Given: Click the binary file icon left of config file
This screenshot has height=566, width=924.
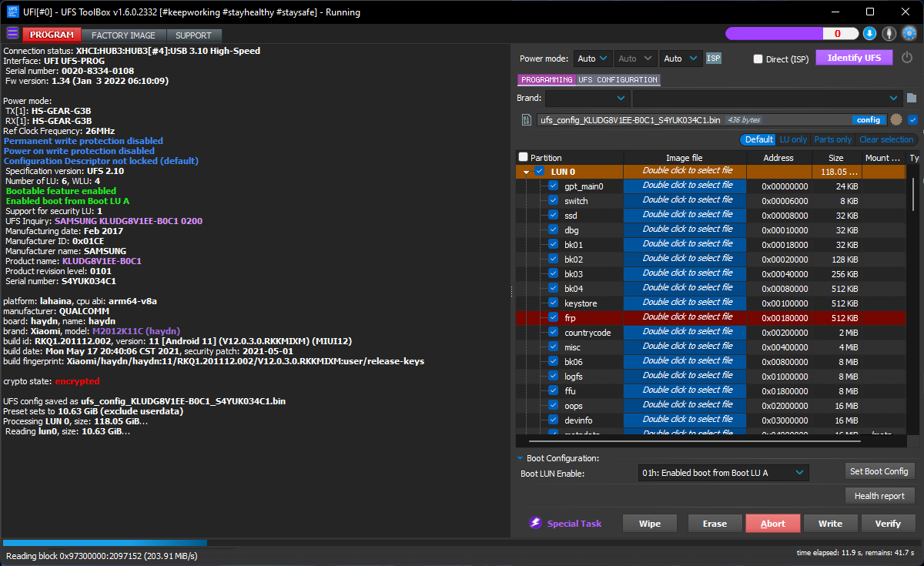Looking at the screenshot, I should pos(527,120).
